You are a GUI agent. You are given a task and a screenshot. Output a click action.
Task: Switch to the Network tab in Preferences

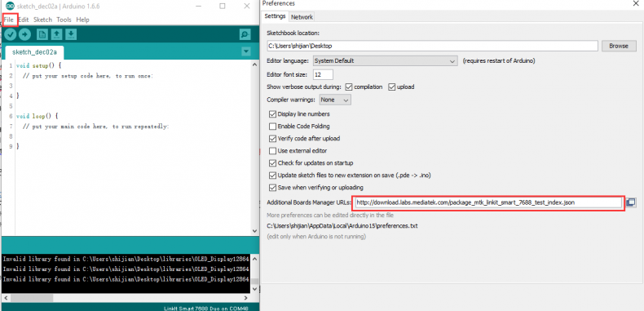pyautogui.click(x=302, y=17)
